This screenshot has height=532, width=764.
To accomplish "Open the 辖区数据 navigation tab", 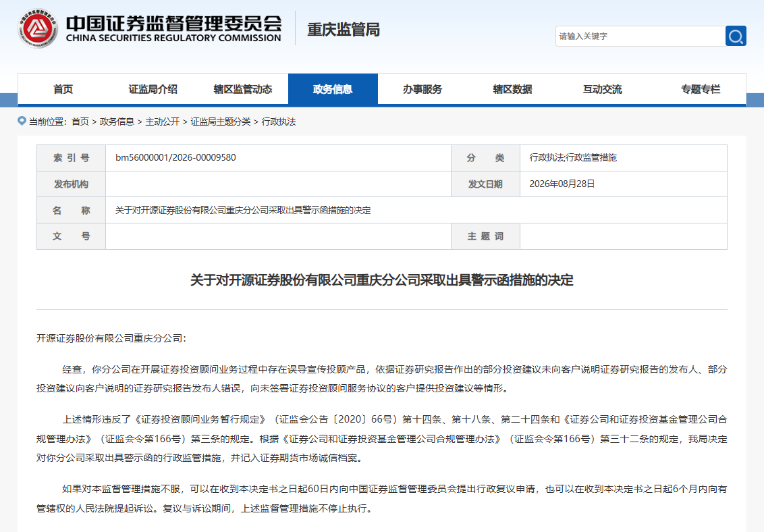I will [x=512, y=89].
